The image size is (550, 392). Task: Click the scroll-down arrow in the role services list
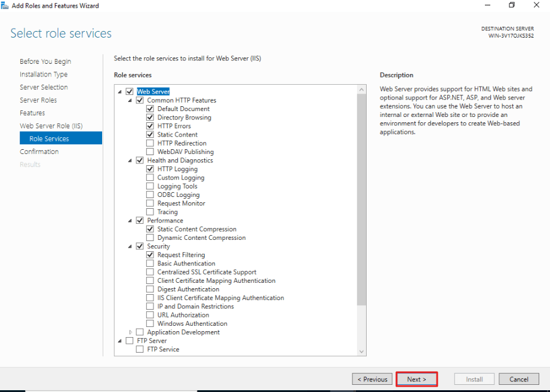362,351
